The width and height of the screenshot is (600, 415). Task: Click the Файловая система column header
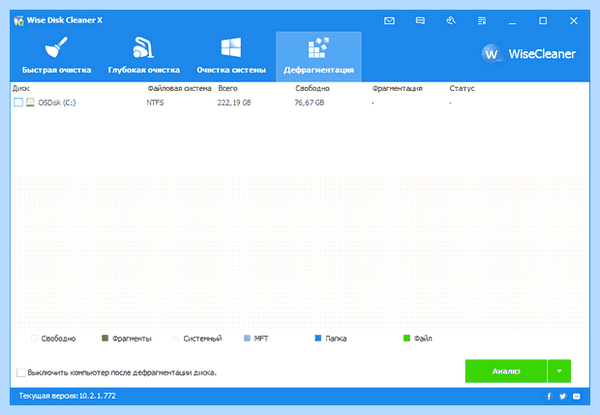pyautogui.click(x=179, y=88)
